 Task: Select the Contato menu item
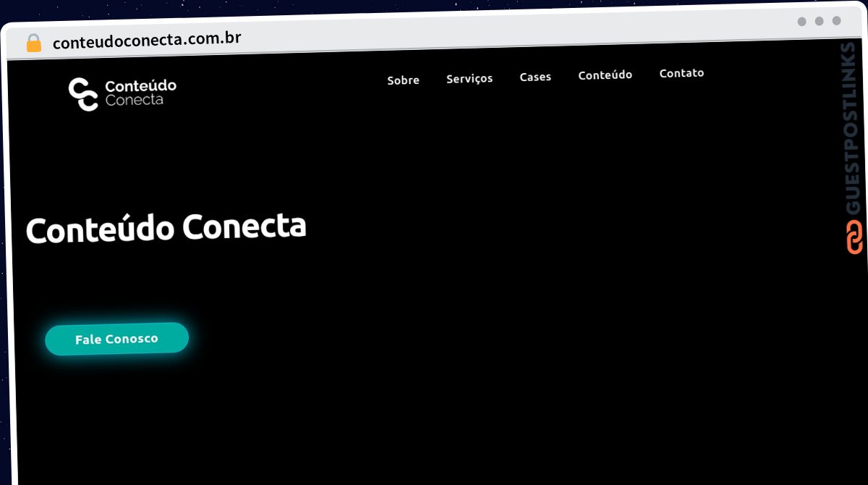(681, 73)
